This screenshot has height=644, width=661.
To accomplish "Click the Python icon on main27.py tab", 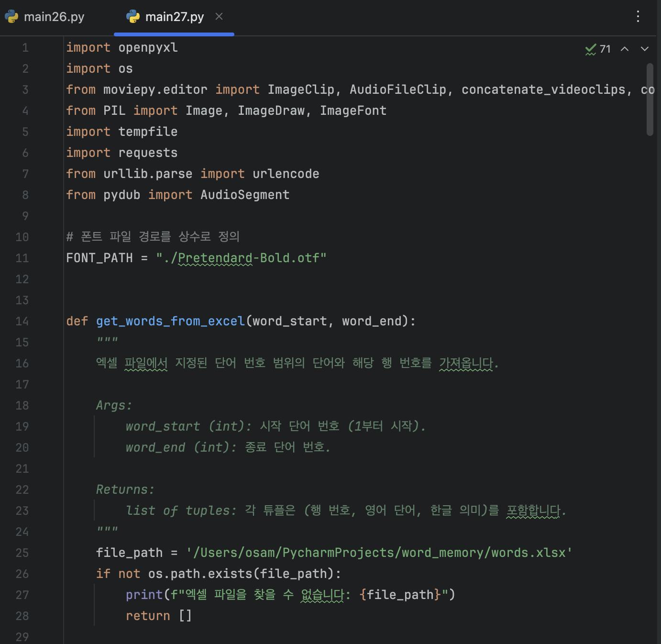I will [132, 17].
